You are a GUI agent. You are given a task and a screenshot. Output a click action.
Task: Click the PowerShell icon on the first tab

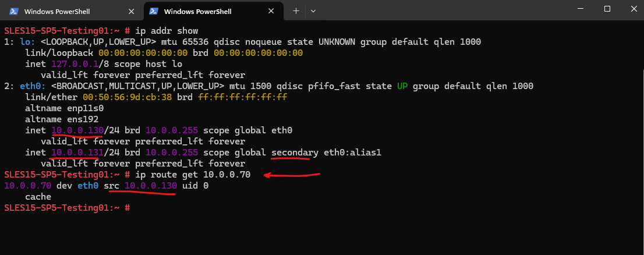13,11
